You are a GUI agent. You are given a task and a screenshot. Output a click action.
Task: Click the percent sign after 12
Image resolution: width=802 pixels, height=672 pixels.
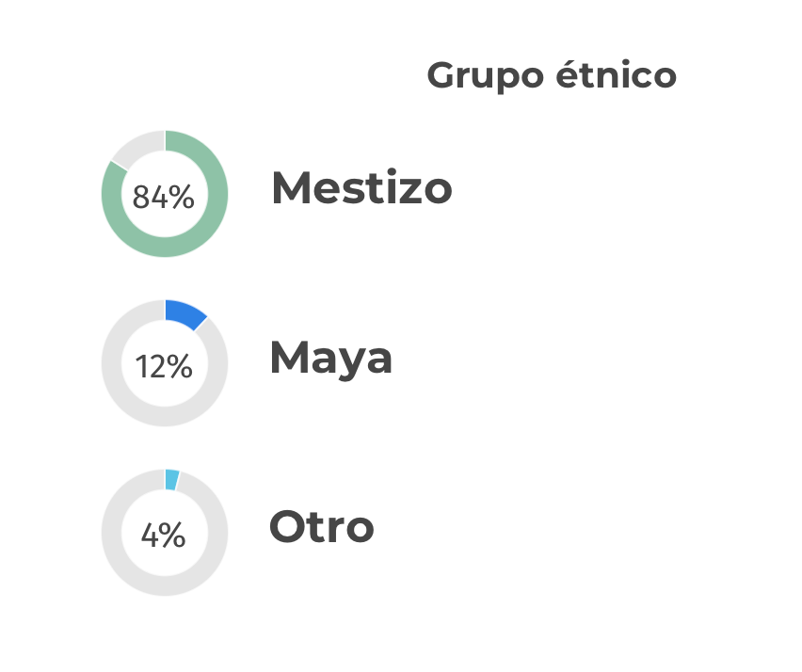pyautogui.click(x=180, y=367)
